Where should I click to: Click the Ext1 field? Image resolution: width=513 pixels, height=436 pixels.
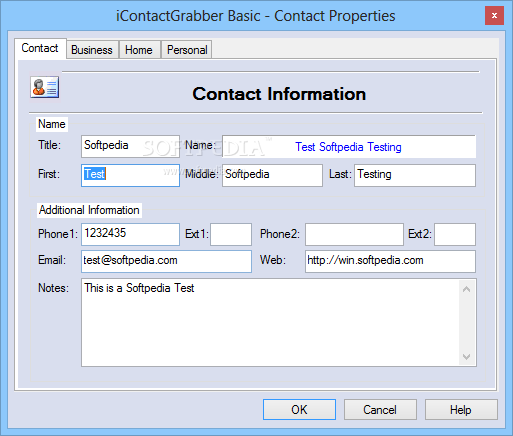(x=231, y=234)
